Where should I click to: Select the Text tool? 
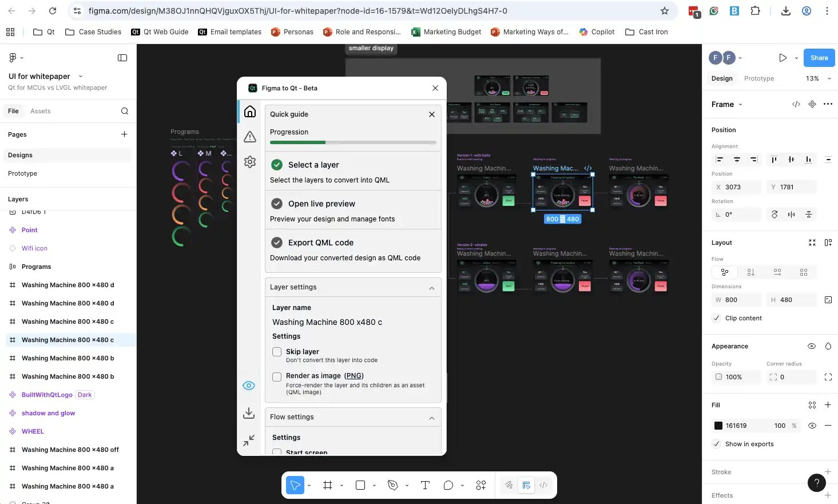[425, 485]
